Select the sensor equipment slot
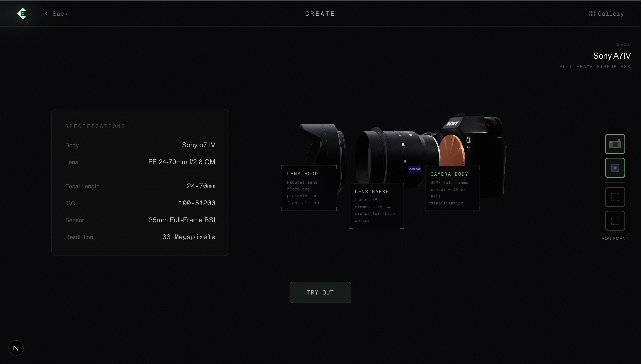The image size is (641, 364). click(x=615, y=168)
